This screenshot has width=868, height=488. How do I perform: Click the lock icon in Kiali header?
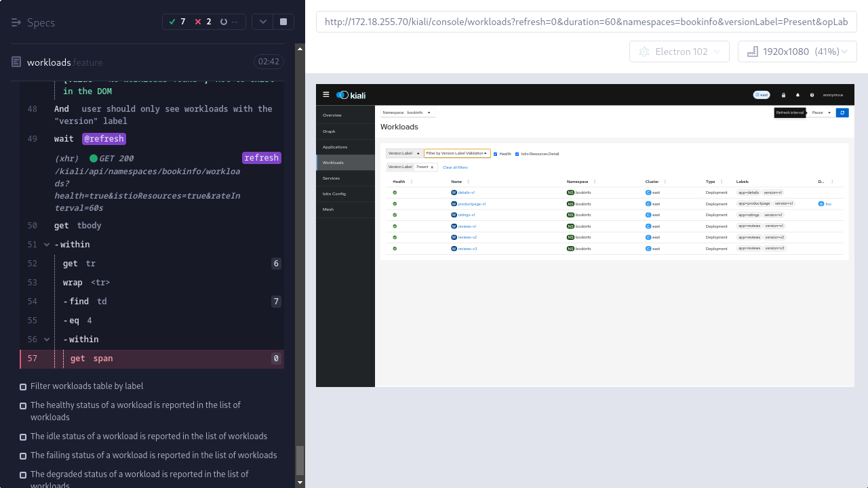tap(783, 95)
